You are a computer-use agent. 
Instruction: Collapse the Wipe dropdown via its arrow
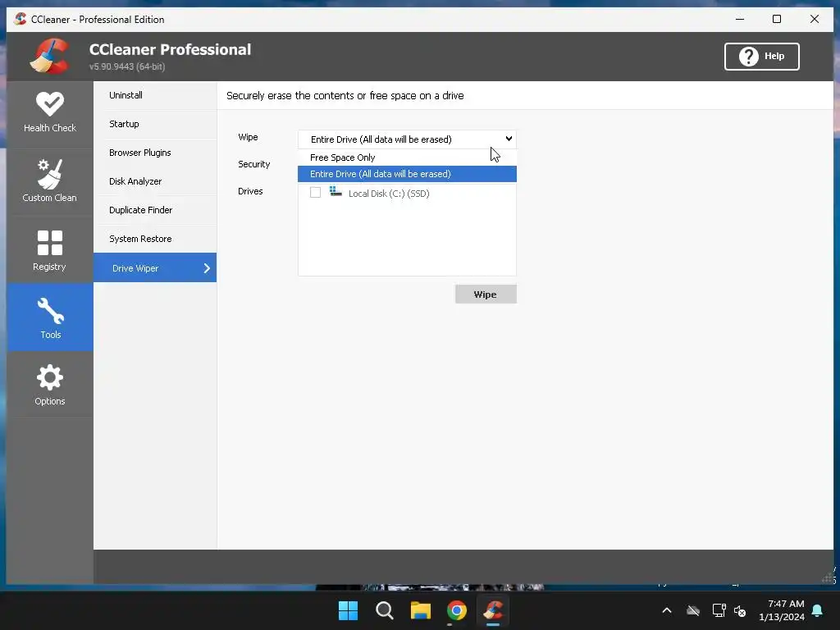[509, 139]
